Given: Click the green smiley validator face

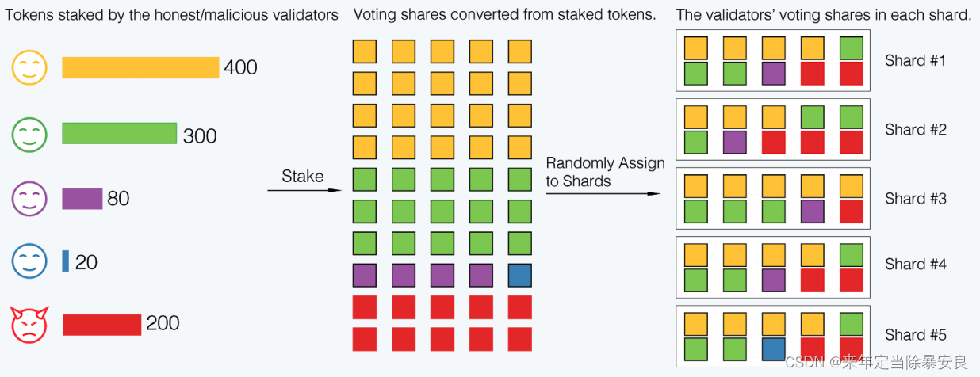Looking at the screenshot, I should coord(29,134).
